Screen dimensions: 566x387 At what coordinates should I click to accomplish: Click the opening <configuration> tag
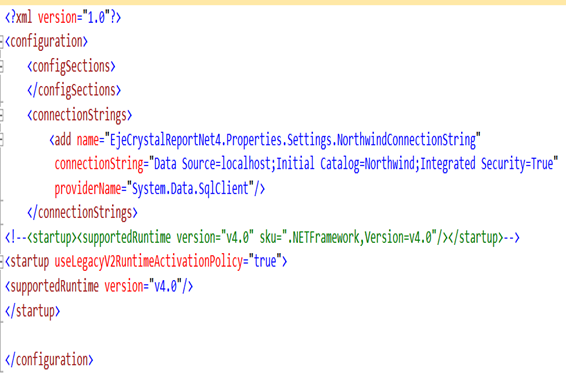click(x=46, y=42)
